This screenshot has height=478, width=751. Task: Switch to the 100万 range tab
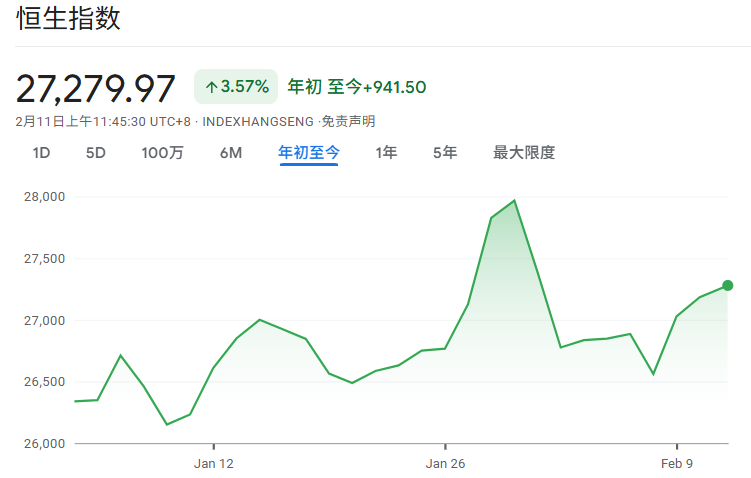click(x=162, y=153)
